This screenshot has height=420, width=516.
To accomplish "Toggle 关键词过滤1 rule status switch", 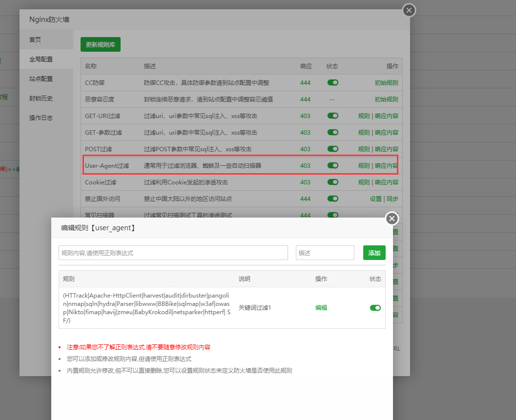I will 375,308.
